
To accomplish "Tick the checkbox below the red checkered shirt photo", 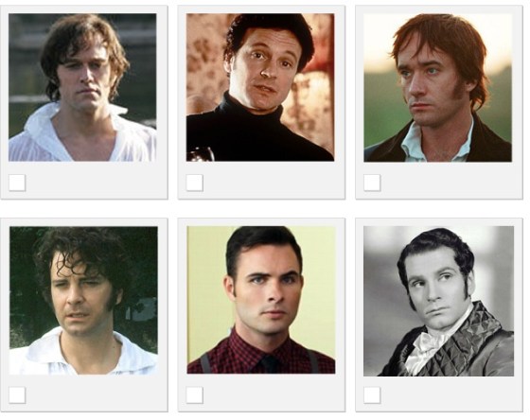I will (x=194, y=395).
